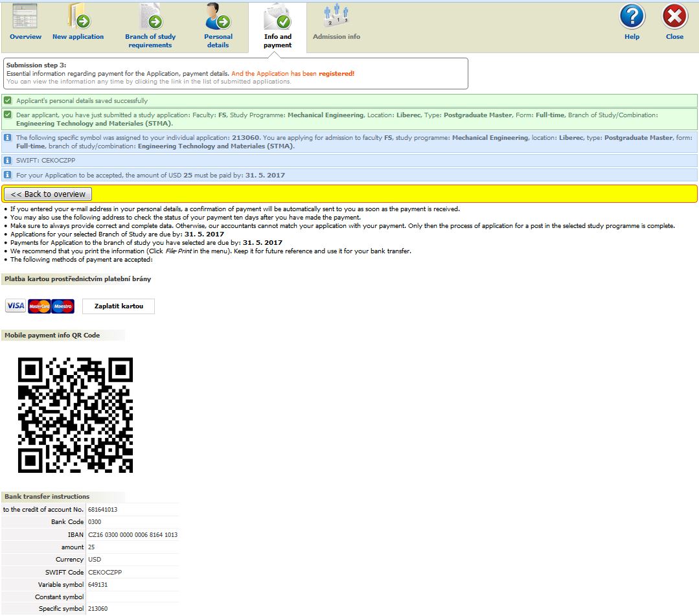Select the Branch of study requirements icon
The width and height of the screenshot is (699, 616).
pos(151,16)
